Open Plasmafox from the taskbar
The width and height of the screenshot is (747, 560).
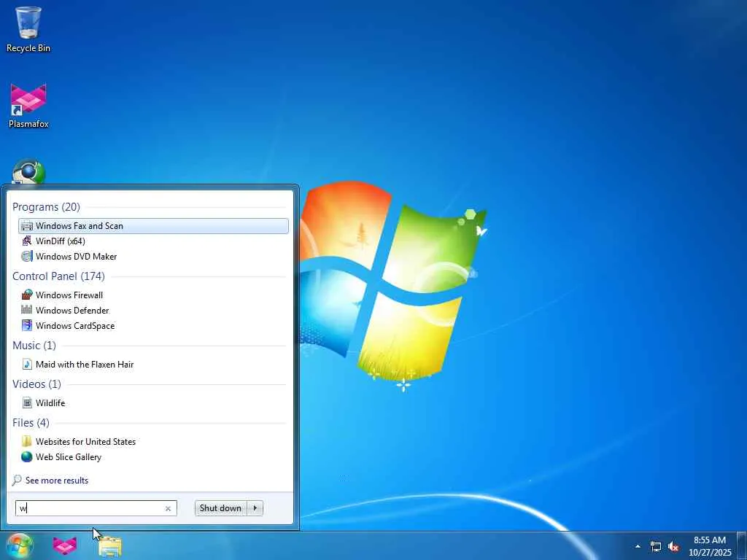click(65, 545)
